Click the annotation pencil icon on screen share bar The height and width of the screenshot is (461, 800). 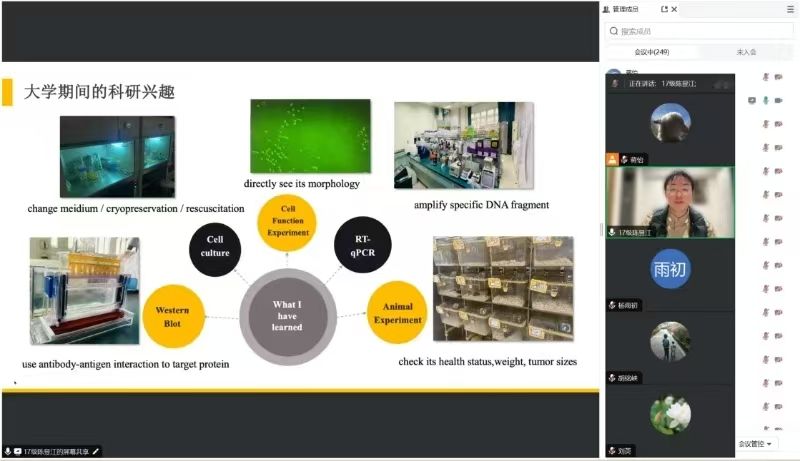pos(96,452)
